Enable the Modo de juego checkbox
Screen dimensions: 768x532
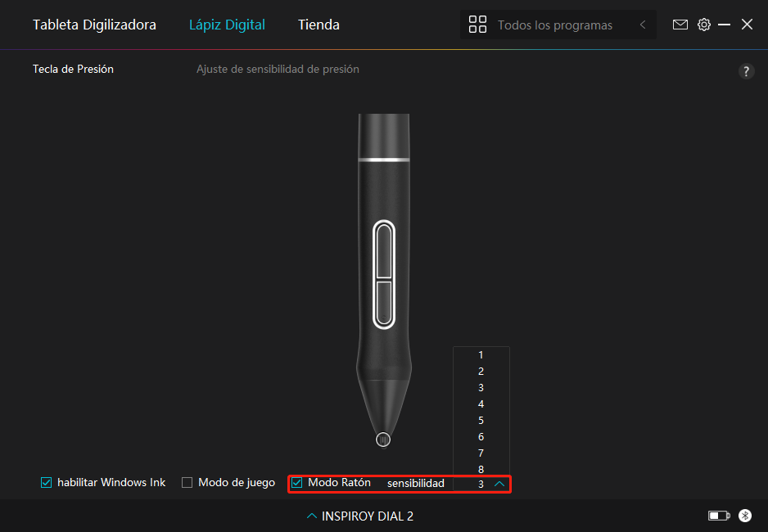coord(187,483)
